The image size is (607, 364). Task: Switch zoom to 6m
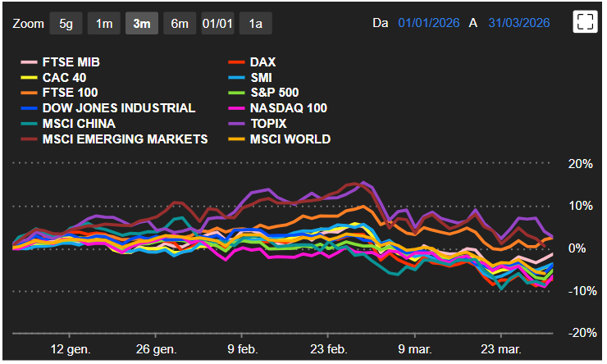[179, 23]
